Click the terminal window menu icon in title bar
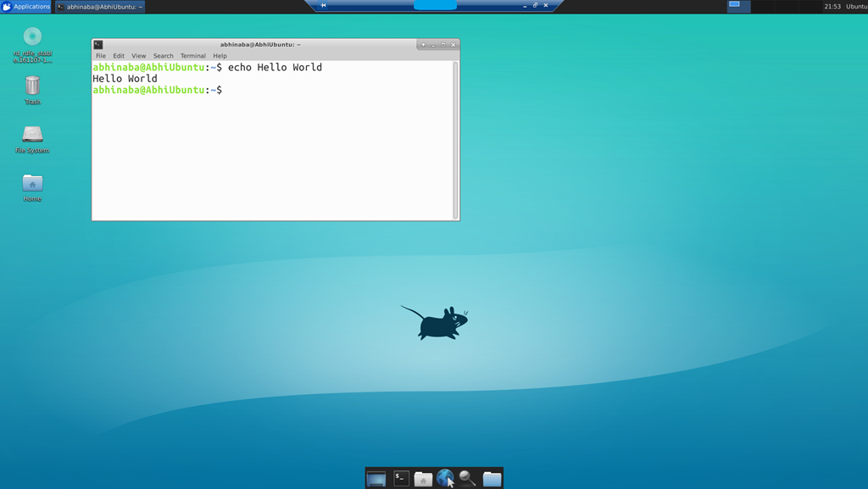The height and width of the screenshot is (489, 868). tap(98, 45)
